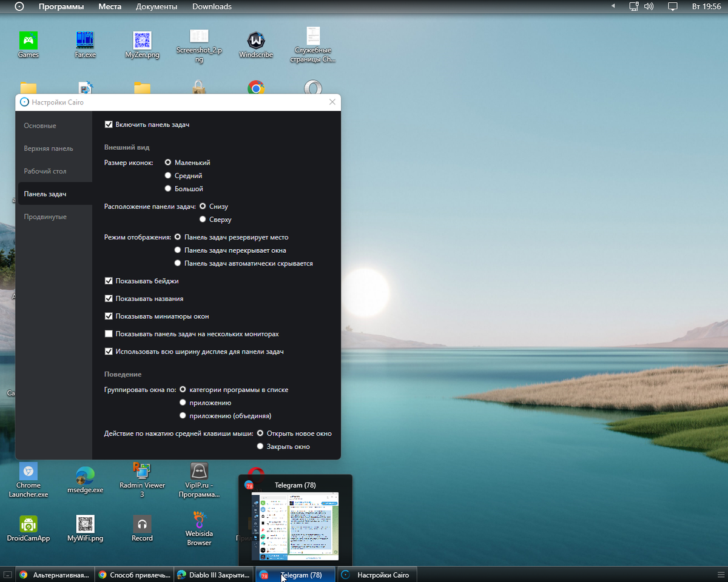
Task: Click Telegram (78) taskbar button
Action: click(295, 575)
